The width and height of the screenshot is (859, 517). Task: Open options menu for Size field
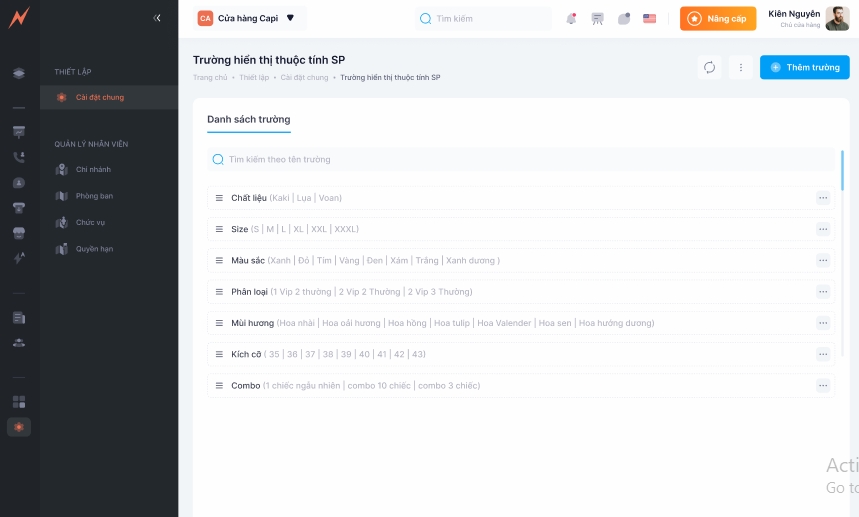click(x=823, y=229)
